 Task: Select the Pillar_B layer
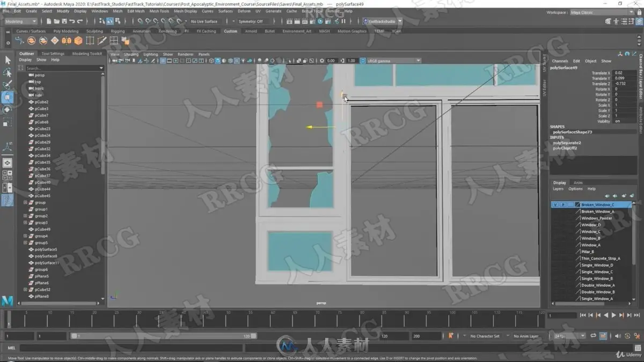click(588, 252)
